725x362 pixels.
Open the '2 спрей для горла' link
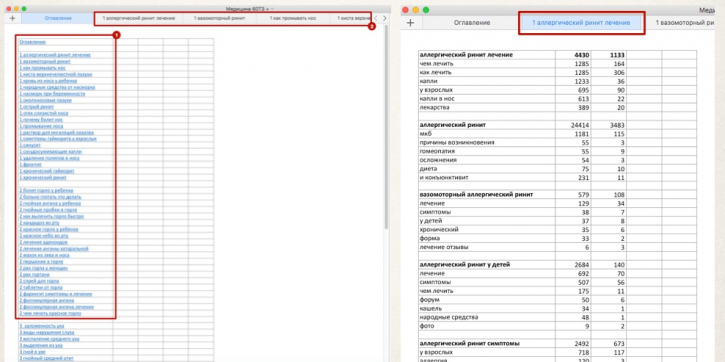coord(39,281)
